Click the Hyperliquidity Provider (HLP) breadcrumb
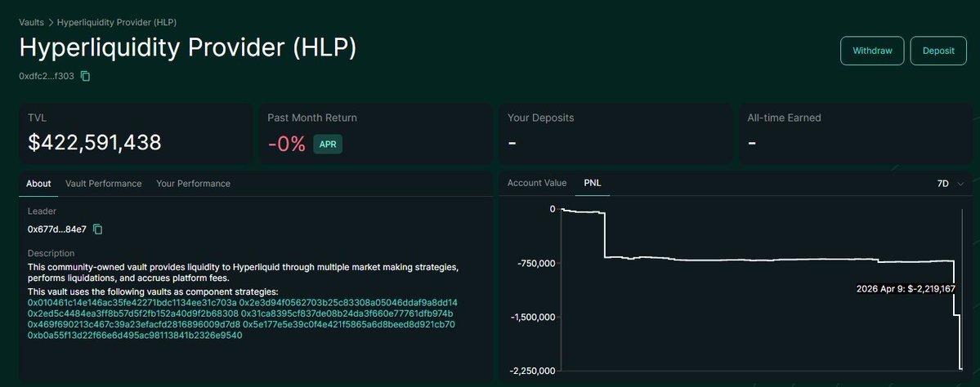This screenshot has width=980, height=387. click(117, 23)
